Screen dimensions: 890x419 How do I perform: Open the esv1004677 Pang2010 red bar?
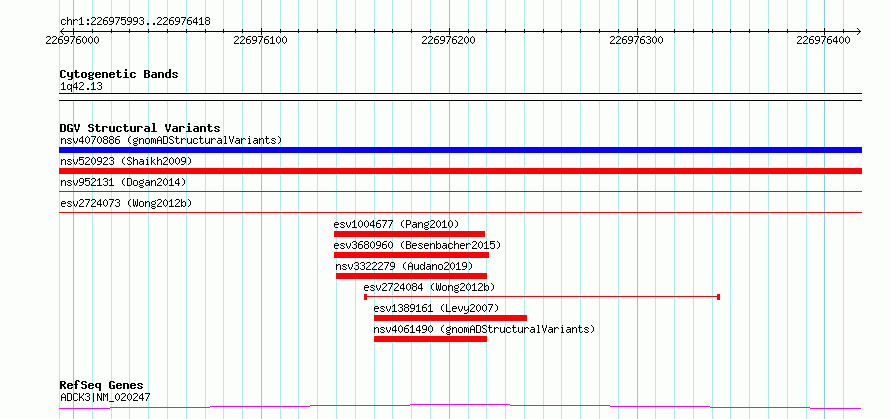tap(409, 234)
